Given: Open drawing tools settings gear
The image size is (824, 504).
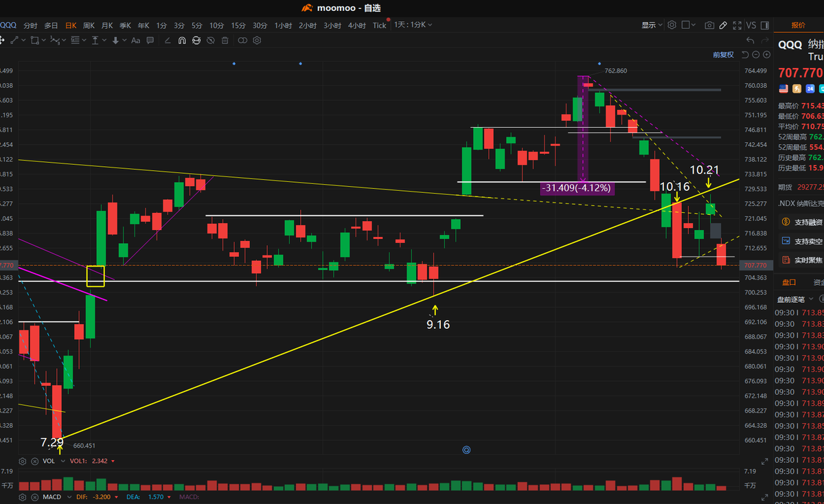Looking at the screenshot, I should [257, 41].
